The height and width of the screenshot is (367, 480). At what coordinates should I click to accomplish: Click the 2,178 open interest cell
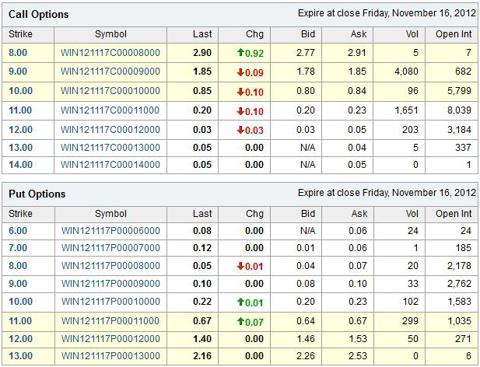click(459, 266)
